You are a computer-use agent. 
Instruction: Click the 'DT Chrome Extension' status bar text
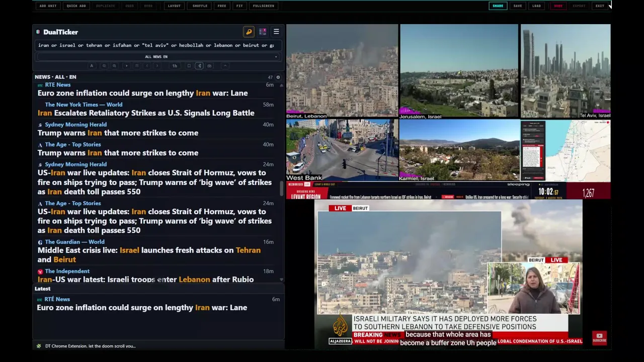[x=91, y=346]
